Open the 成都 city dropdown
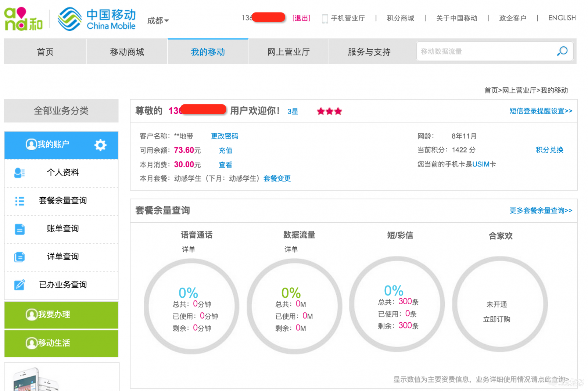Viewport: 588px width, 391px height. [x=158, y=21]
